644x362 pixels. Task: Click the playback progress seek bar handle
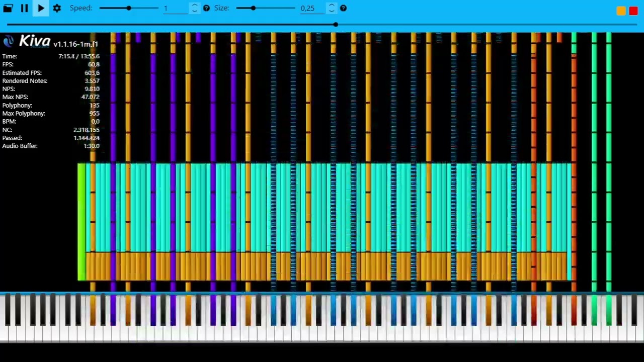tap(336, 24)
